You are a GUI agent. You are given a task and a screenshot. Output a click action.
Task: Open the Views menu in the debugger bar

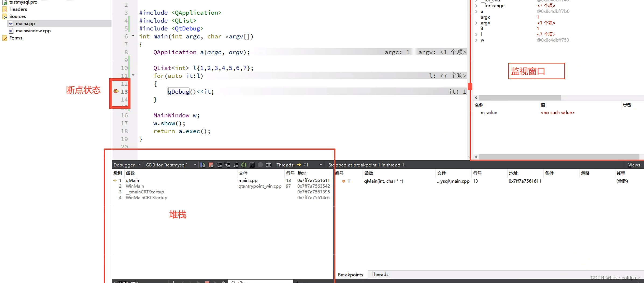634,165
